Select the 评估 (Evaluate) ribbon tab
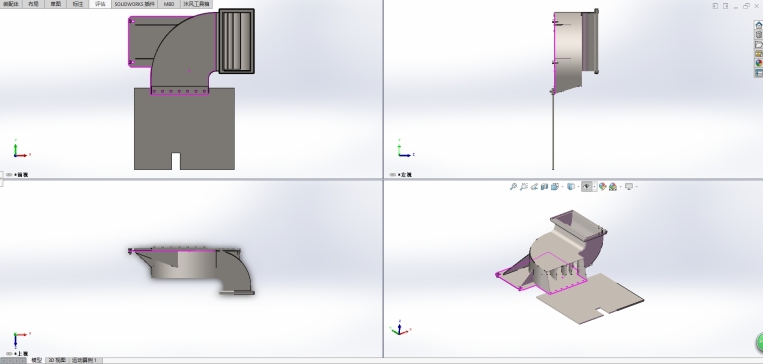The height and width of the screenshot is (364, 763). 100,4
